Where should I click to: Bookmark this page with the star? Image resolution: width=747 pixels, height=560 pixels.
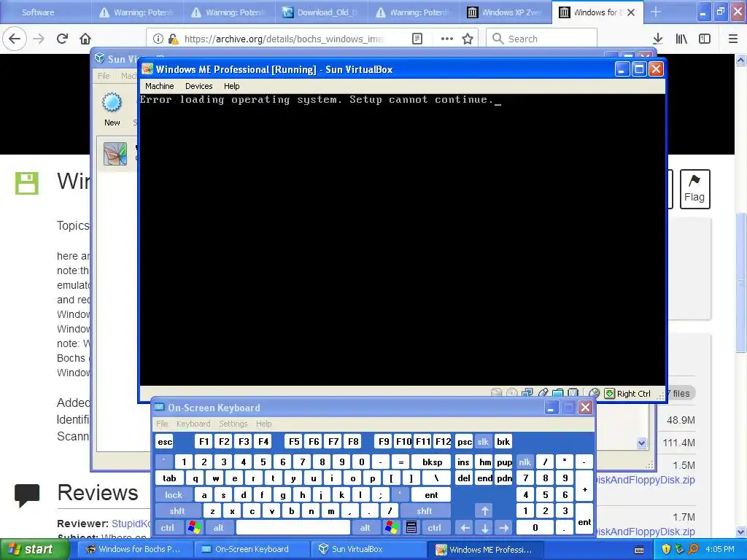click(468, 39)
